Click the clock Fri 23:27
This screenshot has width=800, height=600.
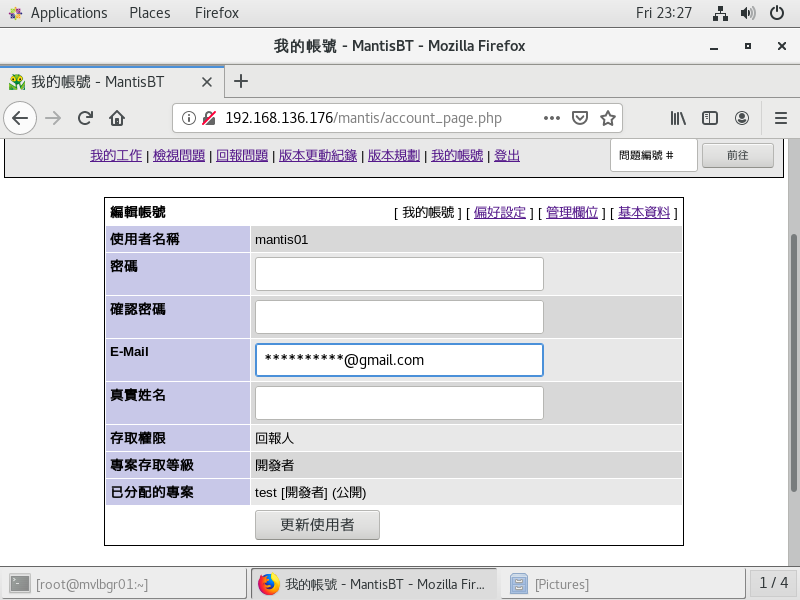663,13
